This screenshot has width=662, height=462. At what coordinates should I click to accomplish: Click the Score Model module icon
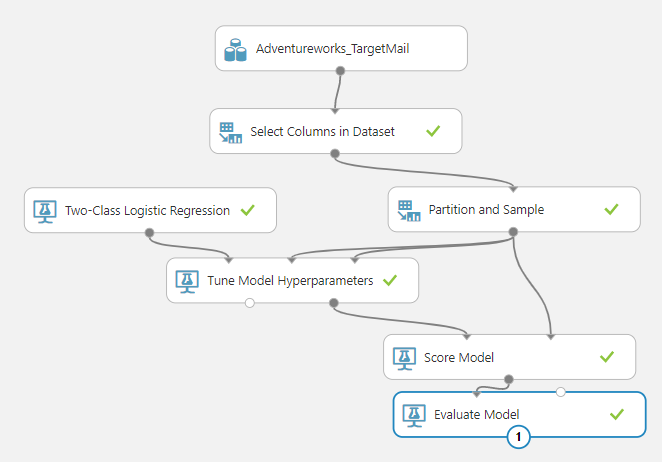coord(405,357)
